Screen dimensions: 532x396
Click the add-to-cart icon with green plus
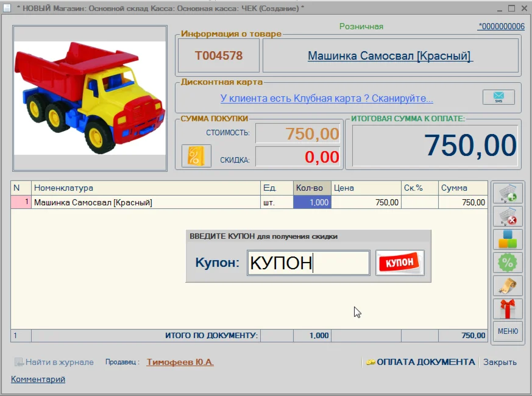(507, 193)
